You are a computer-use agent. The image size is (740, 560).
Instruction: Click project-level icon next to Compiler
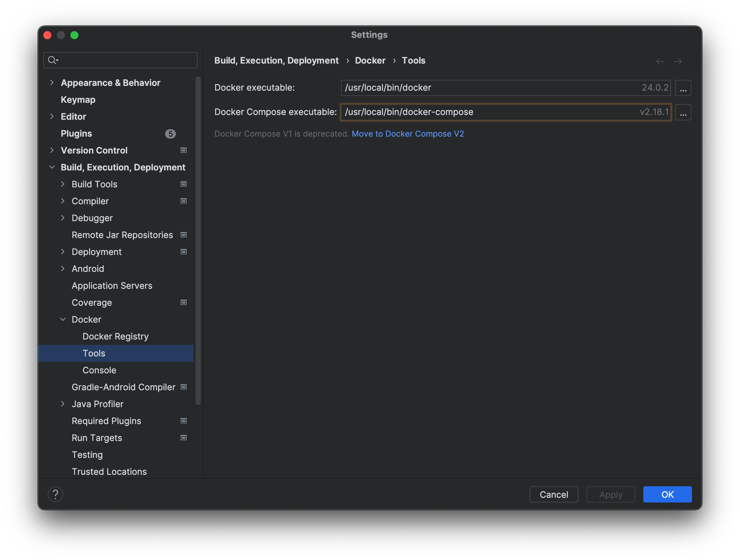point(184,201)
